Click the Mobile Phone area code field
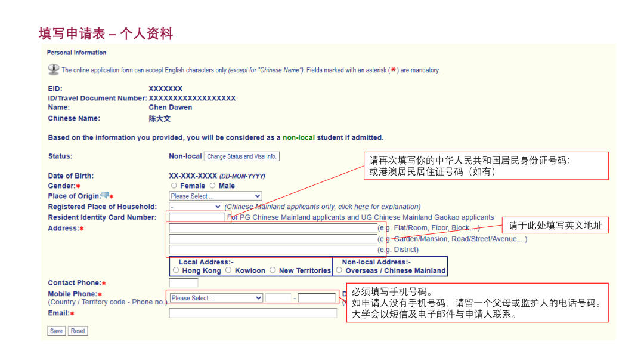This screenshot has height=363, width=644. pos(278,298)
